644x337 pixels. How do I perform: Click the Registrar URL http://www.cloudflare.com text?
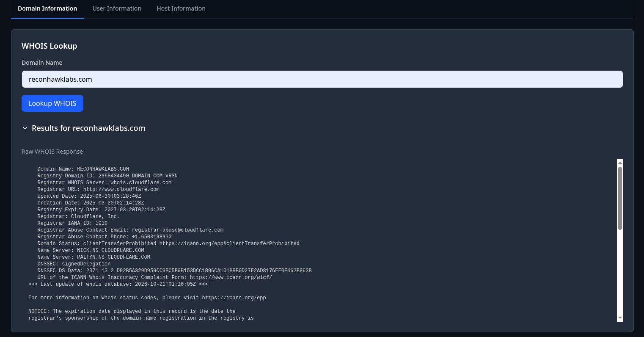(x=98, y=189)
